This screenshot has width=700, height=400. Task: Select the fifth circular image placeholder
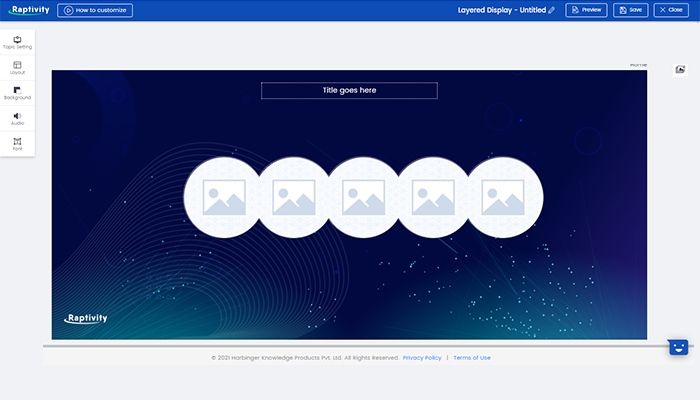(x=503, y=197)
